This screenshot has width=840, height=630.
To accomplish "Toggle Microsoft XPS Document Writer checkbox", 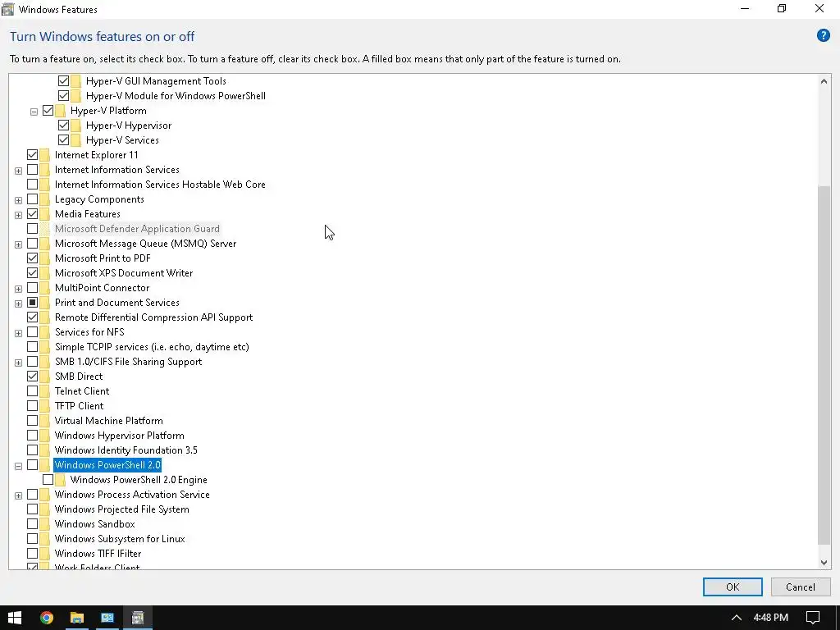I will (x=32, y=272).
